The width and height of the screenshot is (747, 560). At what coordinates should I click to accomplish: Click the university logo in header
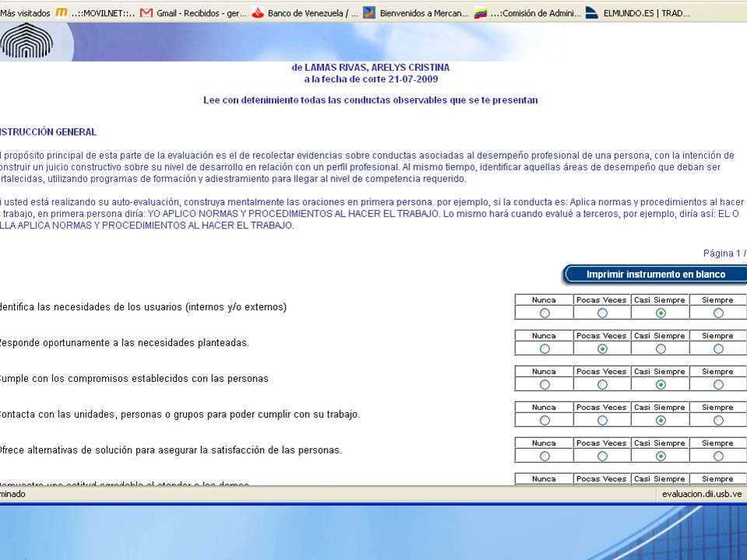click(27, 42)
